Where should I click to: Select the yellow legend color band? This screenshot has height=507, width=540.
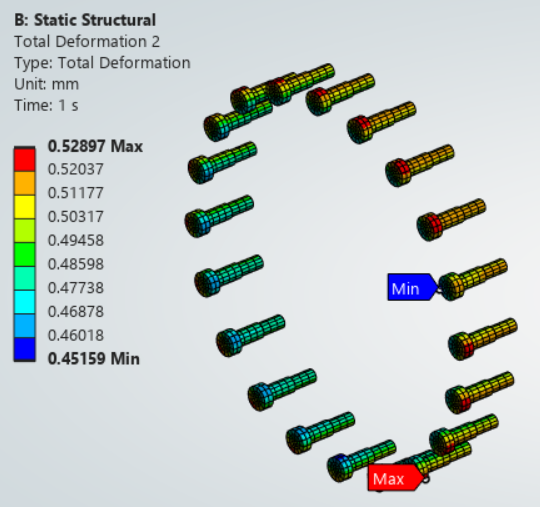[24, 207]
